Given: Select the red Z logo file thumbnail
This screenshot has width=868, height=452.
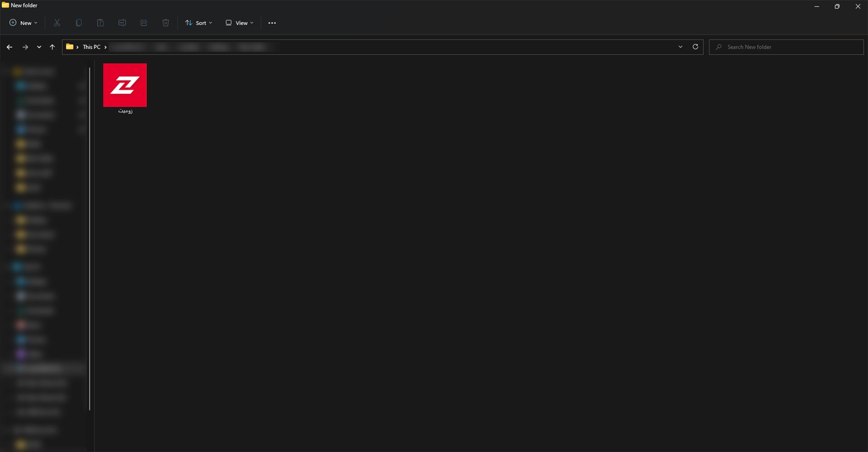Looking at the screenshot, I should pos(125,85).
